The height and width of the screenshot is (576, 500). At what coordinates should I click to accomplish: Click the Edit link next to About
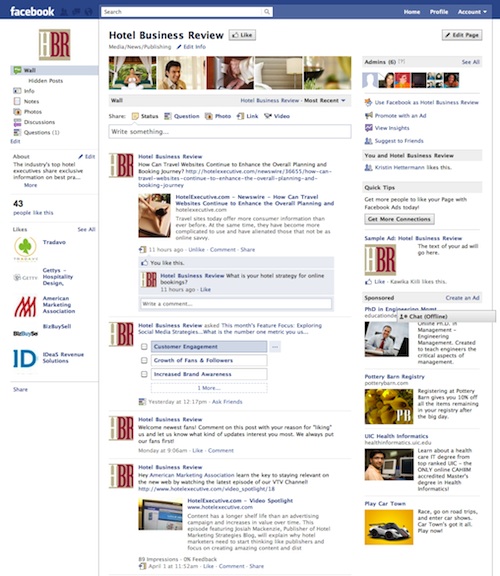click(87, 156)
